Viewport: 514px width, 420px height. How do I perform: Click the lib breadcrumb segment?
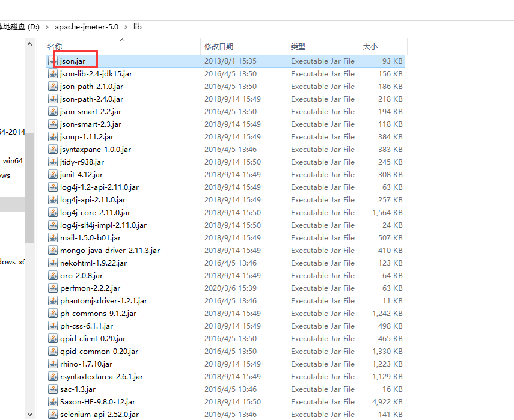tap(138, 26)
